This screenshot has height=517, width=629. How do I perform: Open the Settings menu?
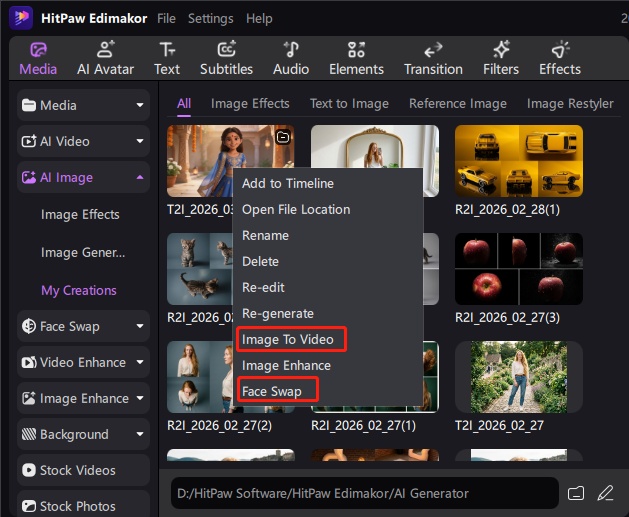coord(211,18)
